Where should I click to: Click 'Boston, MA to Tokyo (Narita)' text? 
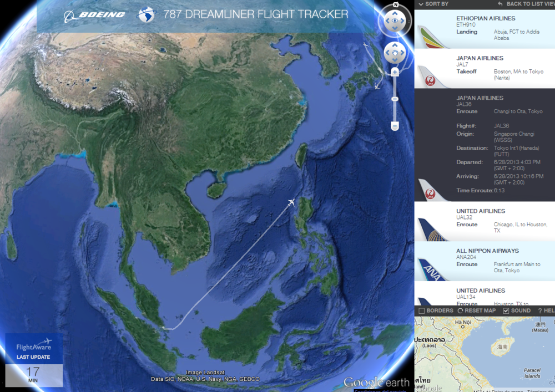pos(518,74)
